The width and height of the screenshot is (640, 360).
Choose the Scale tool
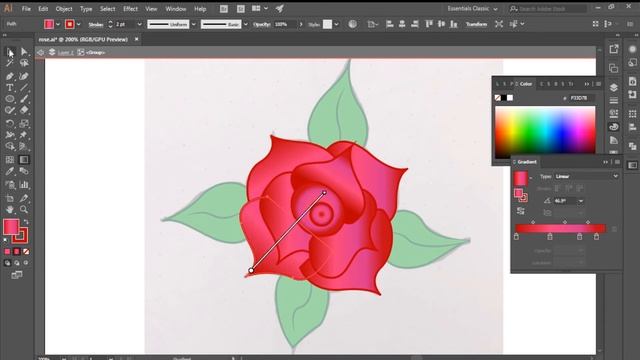pos(24,123)
